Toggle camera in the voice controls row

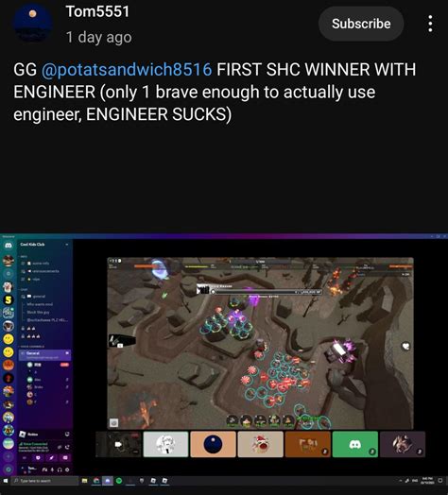click(25, 458)
